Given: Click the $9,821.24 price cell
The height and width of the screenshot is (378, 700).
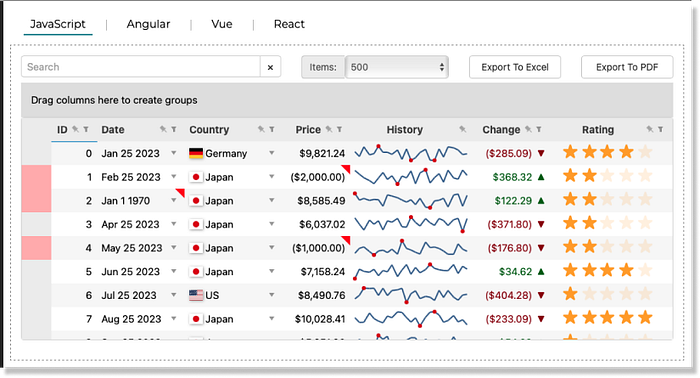Looking at the screenshot, I should click(x=322, y=154).
